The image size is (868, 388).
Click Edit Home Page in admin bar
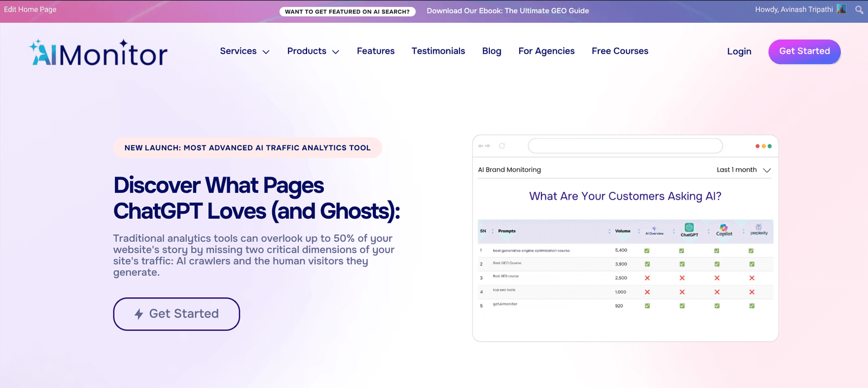[30, 9]
